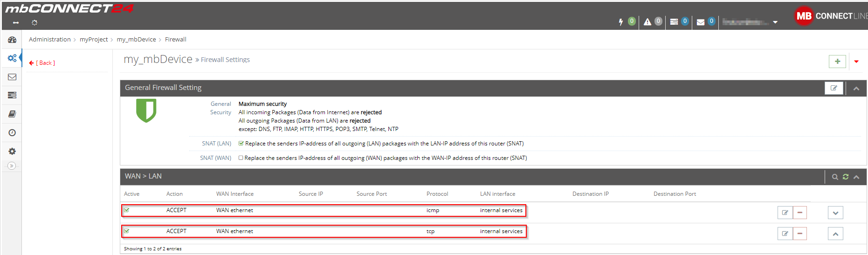This screenshot has height=255, width=868.
Task: Move the icmp rule down with arrow
Action: 835,213
